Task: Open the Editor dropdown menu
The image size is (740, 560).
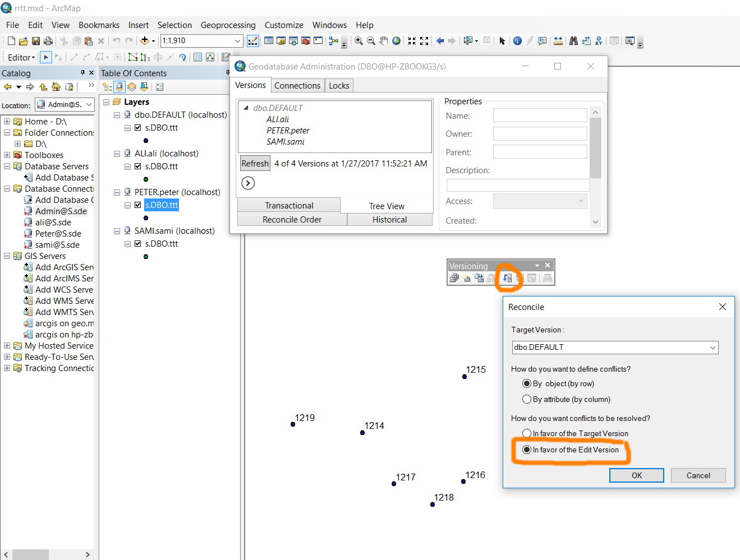Action: pos(21,57)
